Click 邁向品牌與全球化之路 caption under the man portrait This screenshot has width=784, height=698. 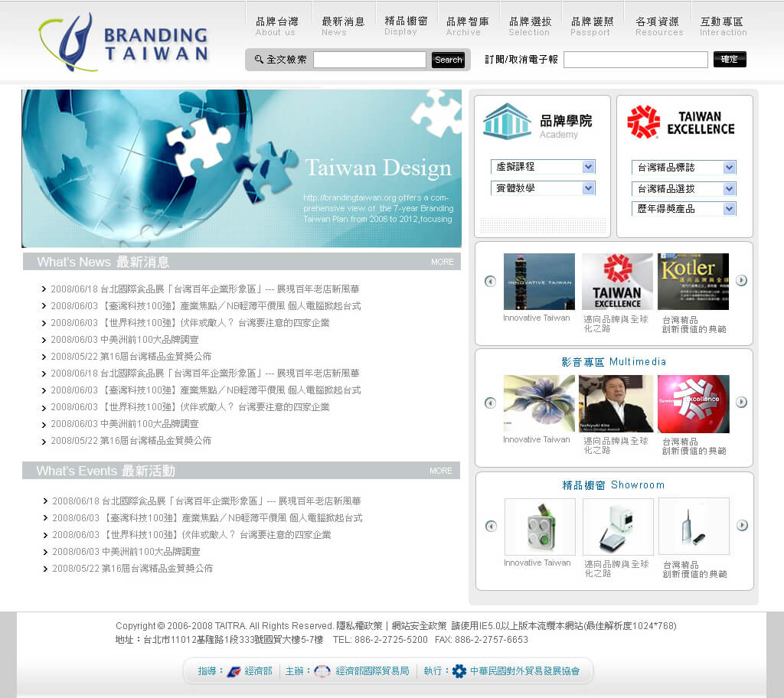(616, 445)
